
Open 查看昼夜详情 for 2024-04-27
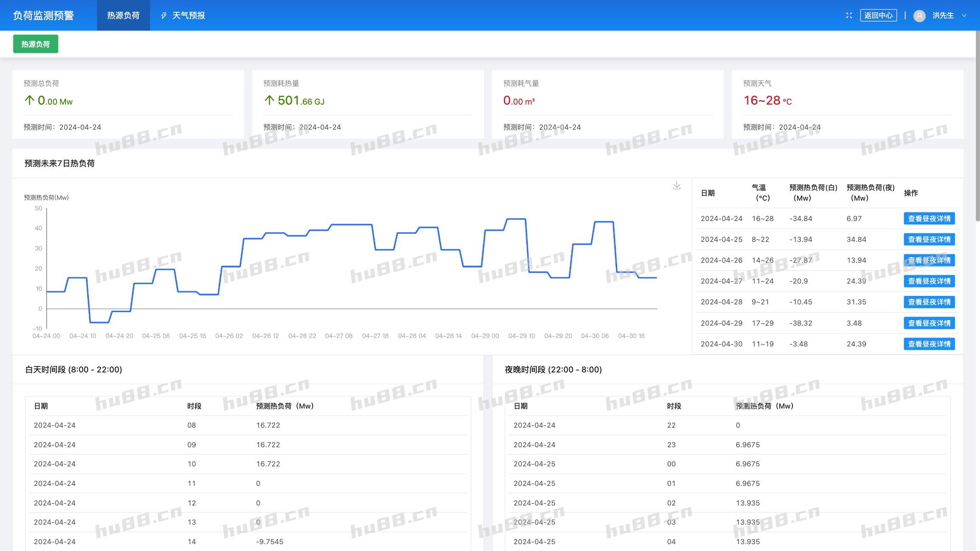click(x=929, y=281)
